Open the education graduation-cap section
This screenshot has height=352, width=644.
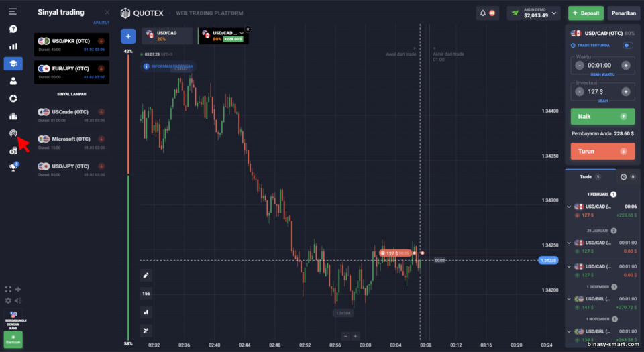[13, 64]
